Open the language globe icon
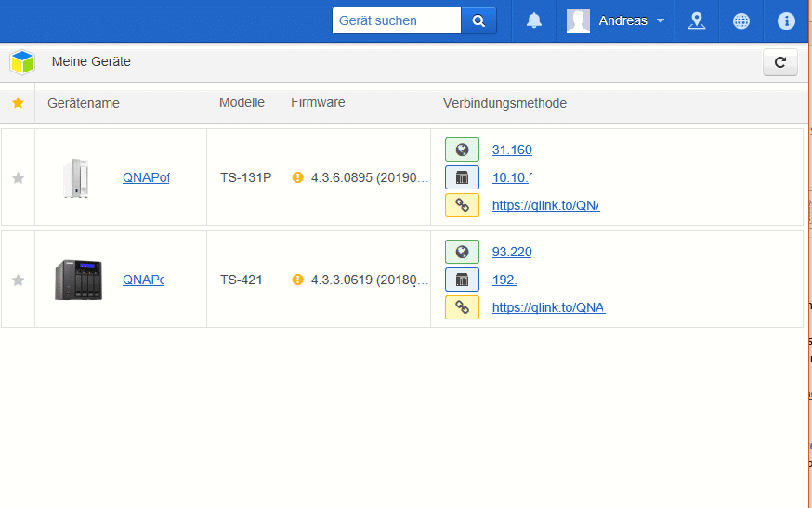The width and height of the screenshot is (812, 508). (741, 20)
